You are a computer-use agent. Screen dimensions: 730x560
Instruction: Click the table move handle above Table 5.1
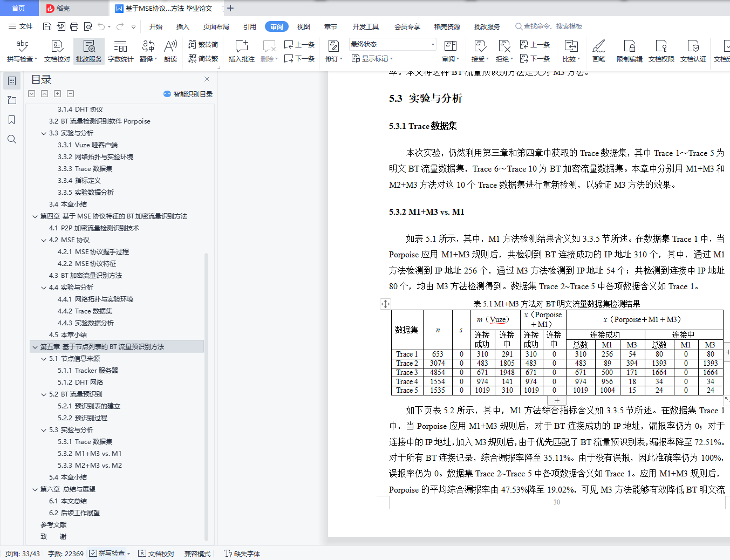[385, 304]
